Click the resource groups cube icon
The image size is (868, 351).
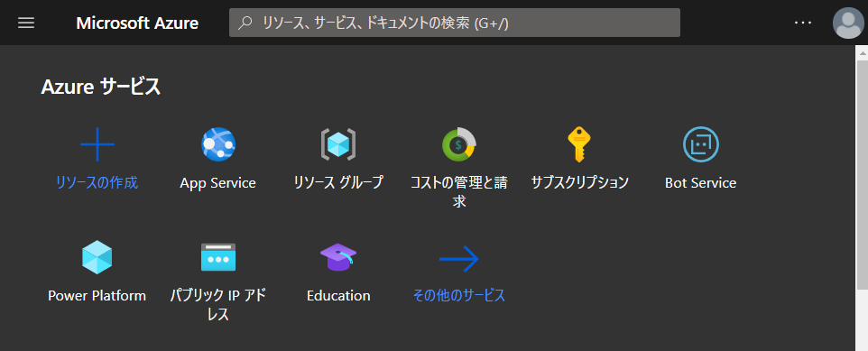click(x=338, y=144)
